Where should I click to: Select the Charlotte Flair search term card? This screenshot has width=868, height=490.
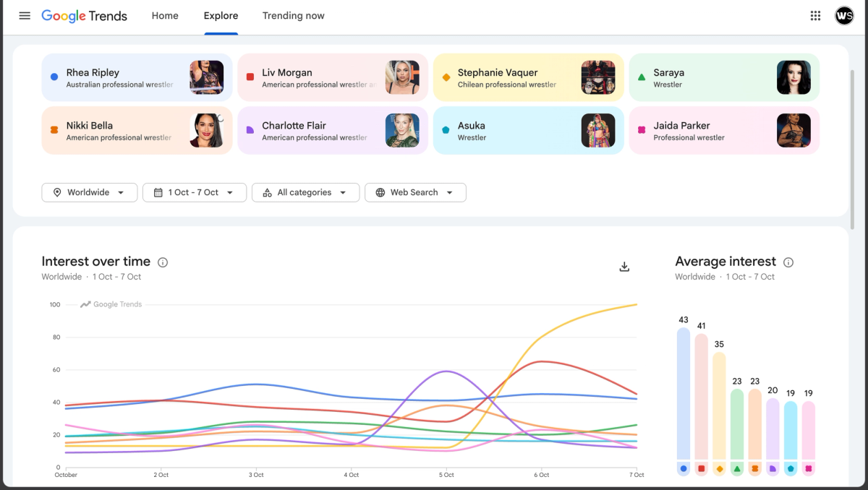[x=333, y=130]
